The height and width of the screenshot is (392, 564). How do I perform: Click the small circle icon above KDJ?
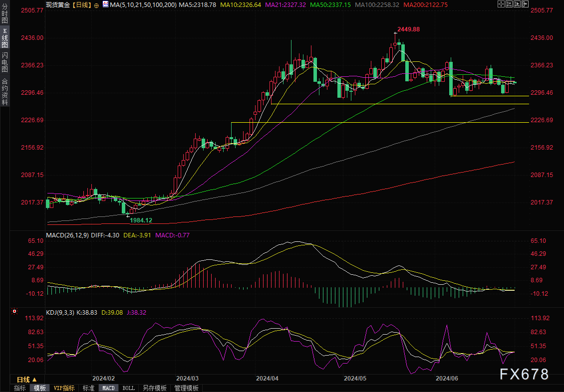click(x=14, y=312)
